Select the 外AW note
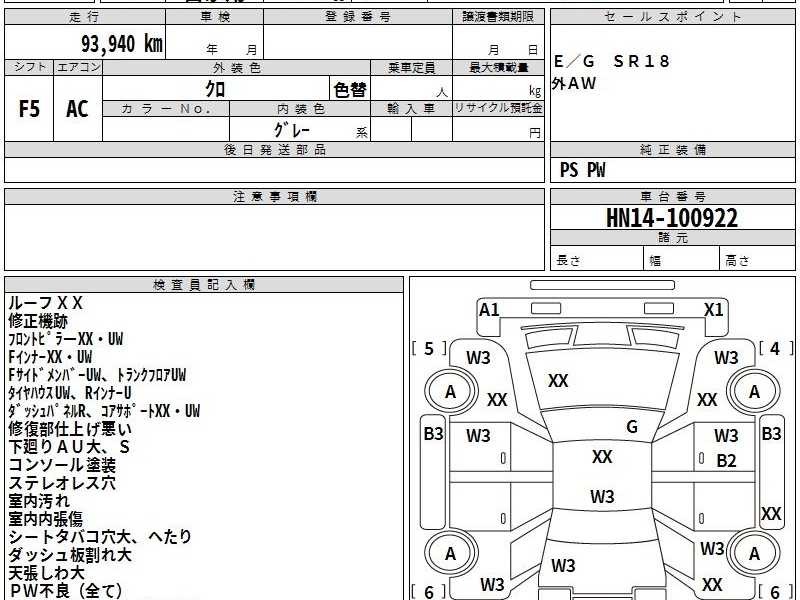800x600 pixels. point(574,83)
